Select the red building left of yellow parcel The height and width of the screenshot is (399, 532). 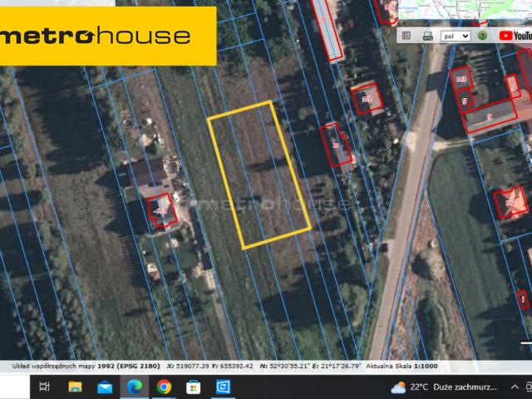(160, 209)
